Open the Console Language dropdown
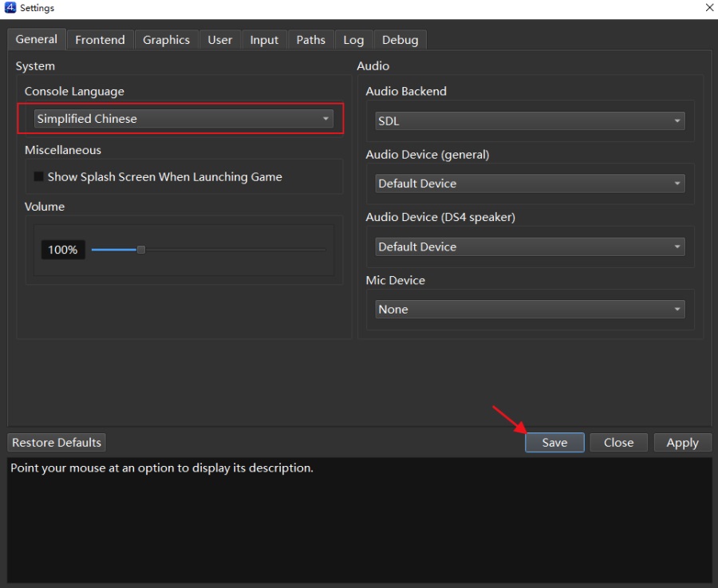This screenshot has width=718, height=588. 183,119
